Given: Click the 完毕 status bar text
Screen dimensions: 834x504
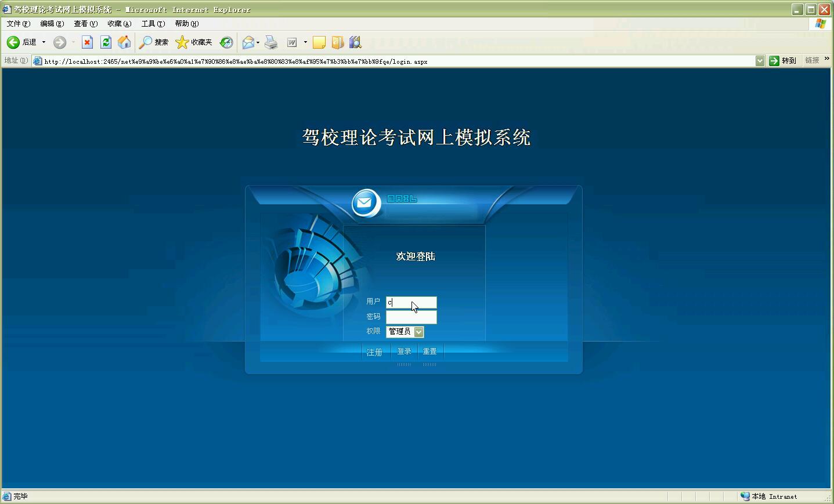Looking at the screenshot, I should (x=20, y=496).
